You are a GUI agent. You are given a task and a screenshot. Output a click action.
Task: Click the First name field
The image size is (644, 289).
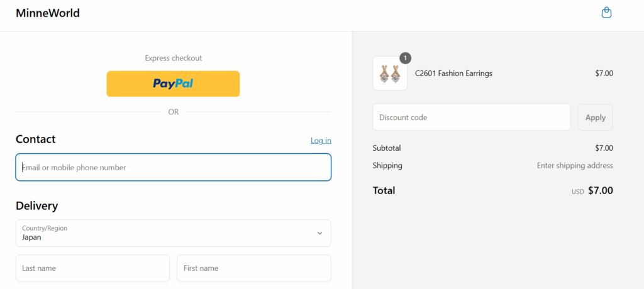click(254, 268)
